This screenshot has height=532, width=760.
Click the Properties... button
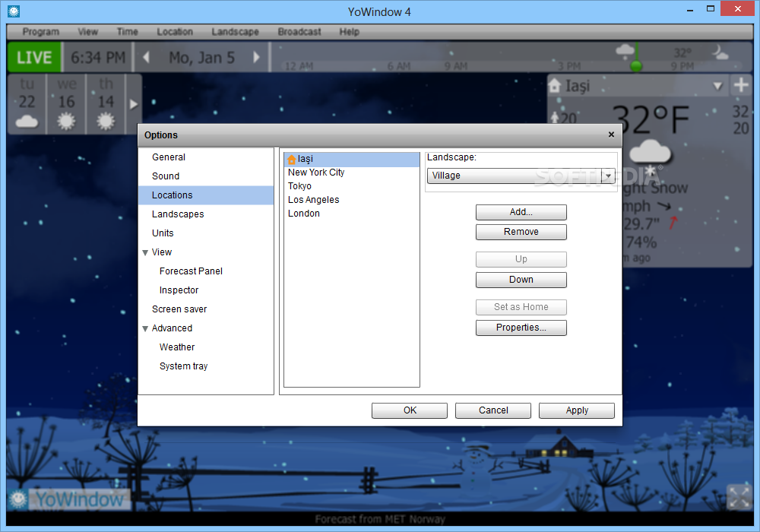(521, 328)
